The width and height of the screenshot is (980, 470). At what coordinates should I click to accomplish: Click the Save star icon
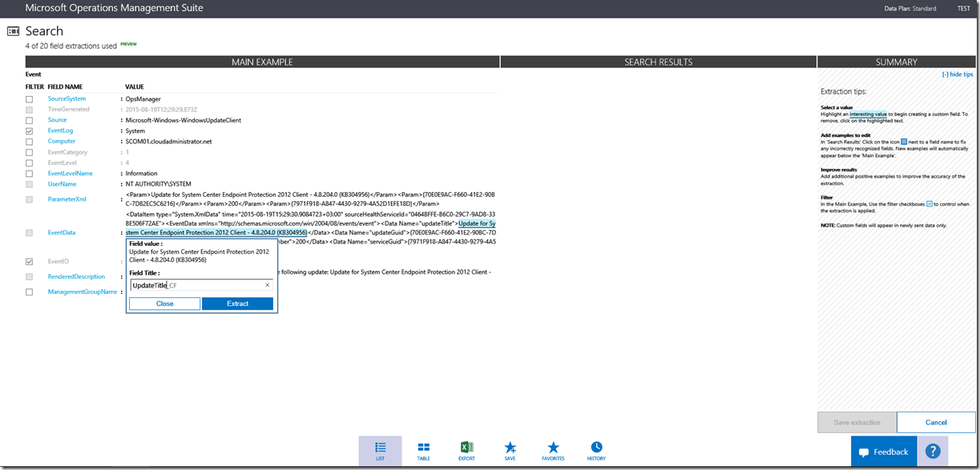point(510,450)
